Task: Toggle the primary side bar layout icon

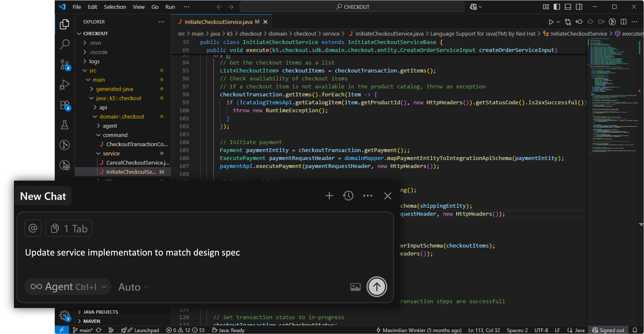Action: click(557, 7)
